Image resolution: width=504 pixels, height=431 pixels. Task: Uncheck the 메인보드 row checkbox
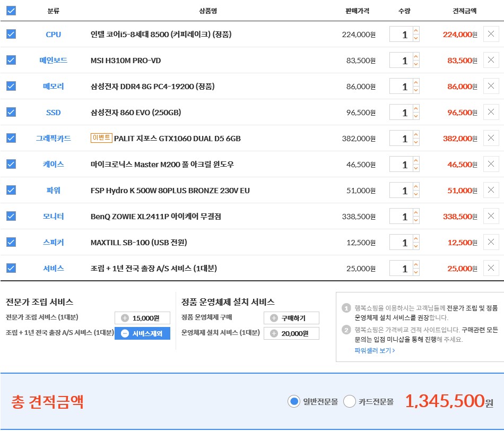11,60
